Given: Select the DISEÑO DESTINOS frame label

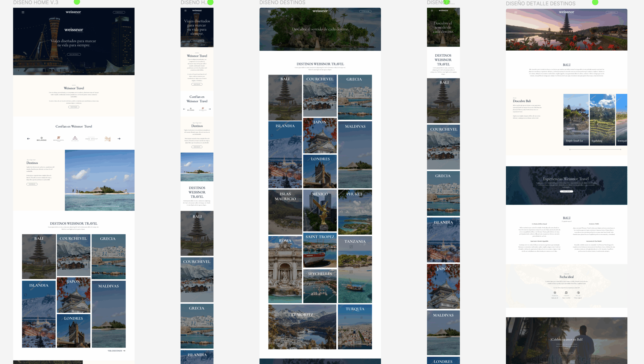Looking at the screenshot, I should pyautogui.click(x=282, y=3).
